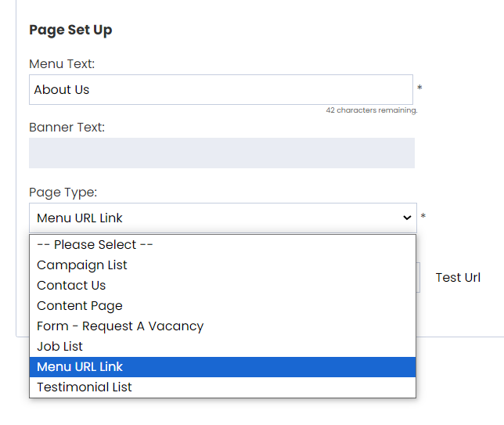Click the Banner Text label

click(67, 128)
